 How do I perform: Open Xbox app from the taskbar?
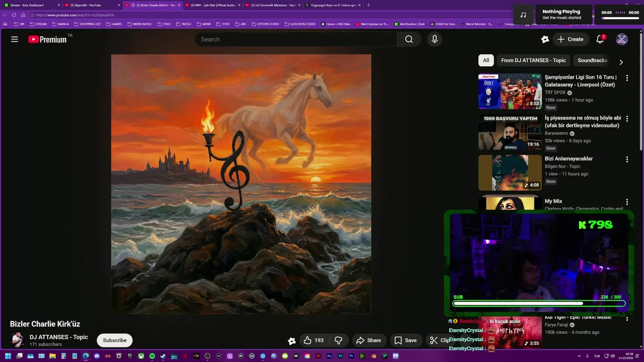click(x=141, y=356)
